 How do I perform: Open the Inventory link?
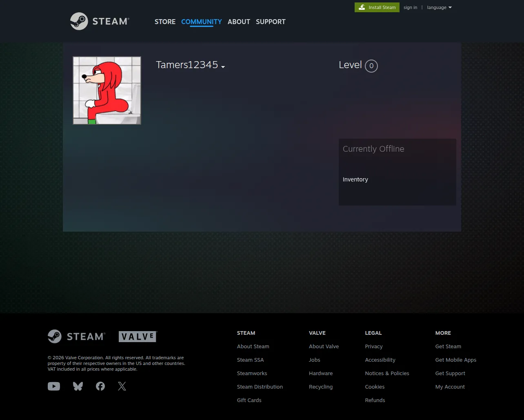[355, 179]
